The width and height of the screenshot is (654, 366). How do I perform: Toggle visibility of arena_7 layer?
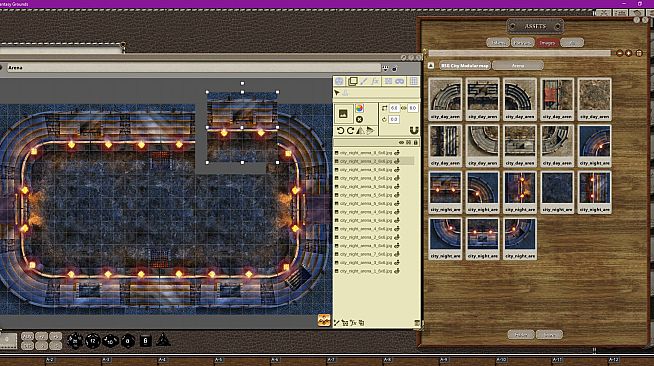pyautogui.click(x=397, y=254)
